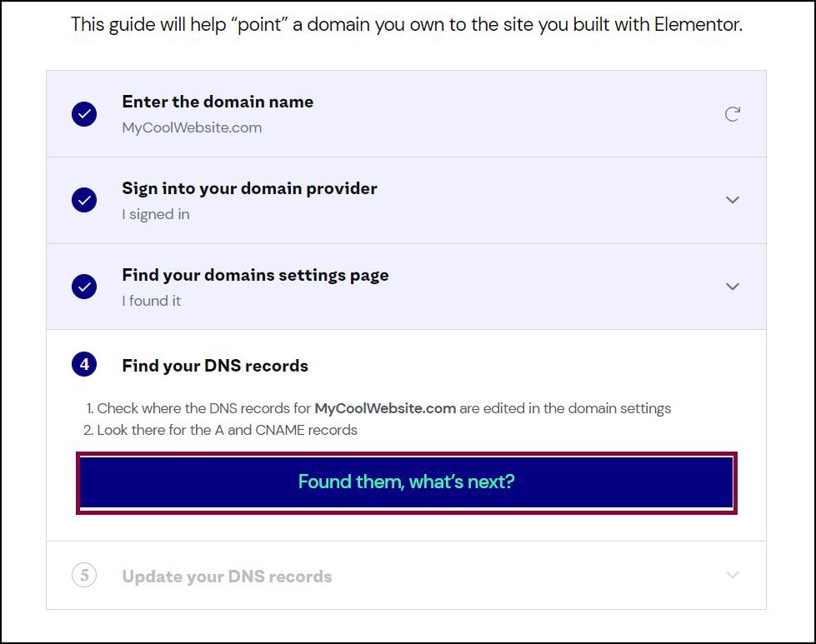Viewport: 816px width, 644px height.
Task: Click the checkmark circle for Enter the domain name
Action: pyautogui.click(x=84, y=114)
